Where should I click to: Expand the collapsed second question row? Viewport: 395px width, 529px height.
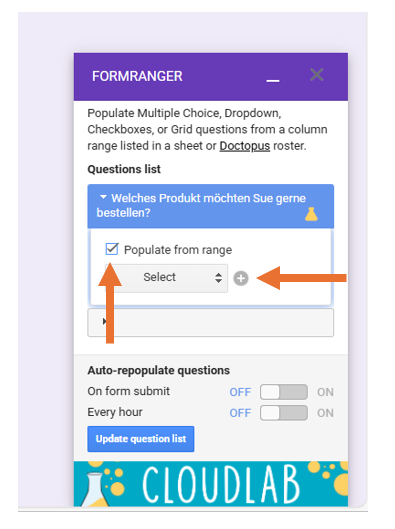click(210, 322)
